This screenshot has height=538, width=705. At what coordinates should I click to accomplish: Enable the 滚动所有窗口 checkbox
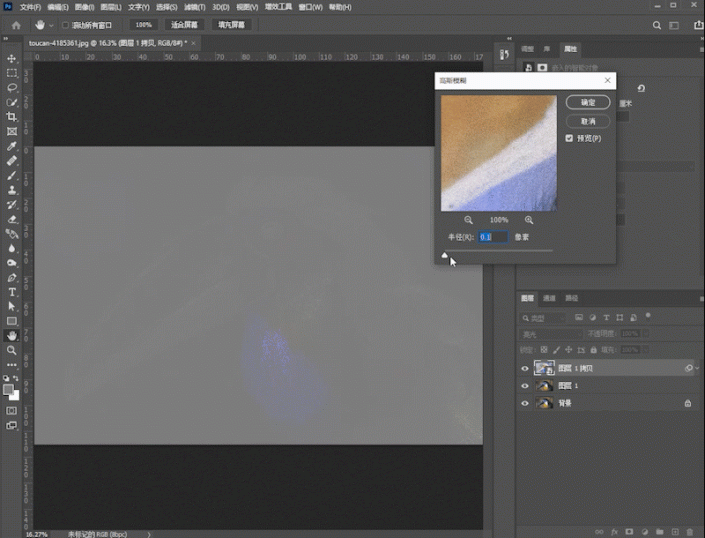[x=66, y=24]
